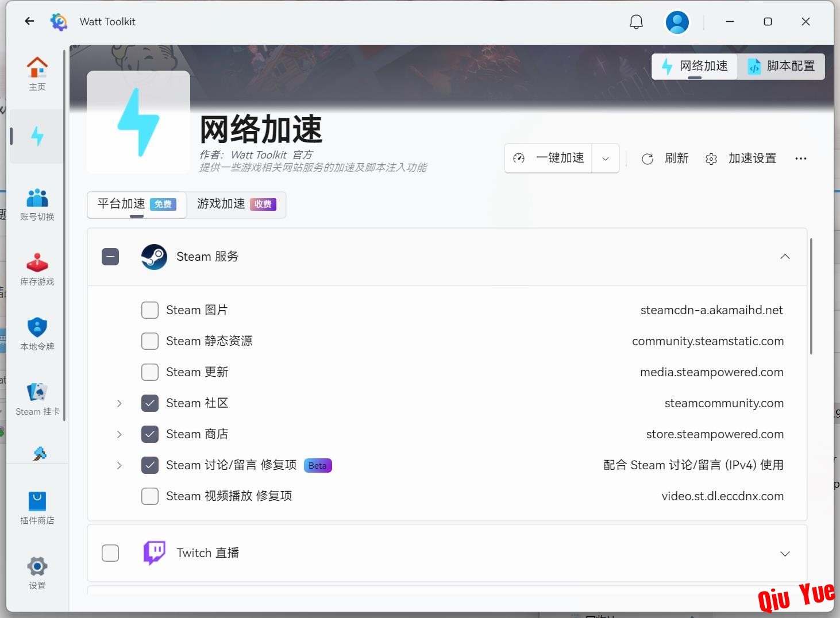This screenshot has width=840, height=618.
Task: Collapse the Steam 服务 section chevron
Action: point(785,257)
